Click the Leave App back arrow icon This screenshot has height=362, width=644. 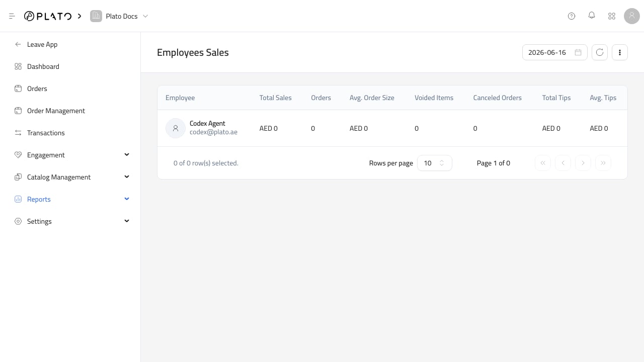18,44
